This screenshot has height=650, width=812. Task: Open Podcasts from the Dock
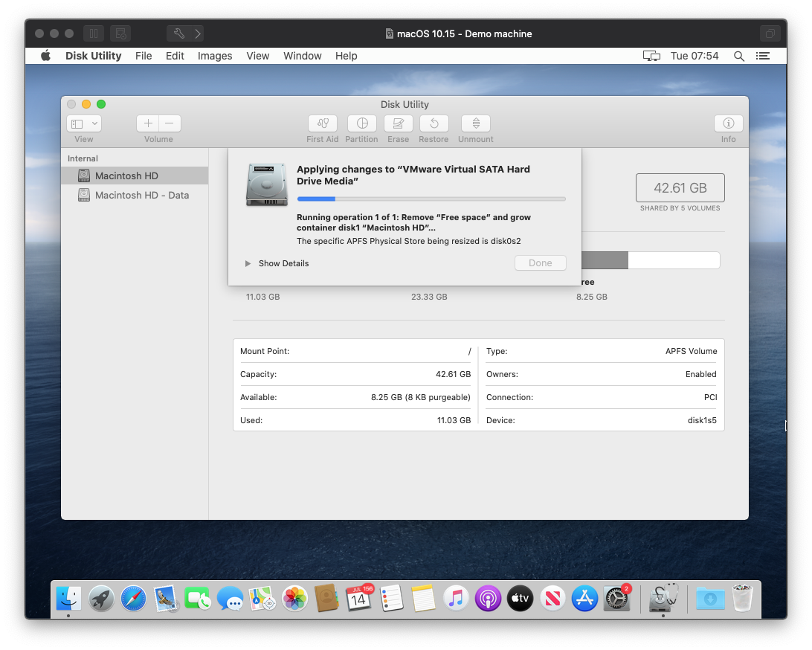pyautogui.click(x=488, y=599)
